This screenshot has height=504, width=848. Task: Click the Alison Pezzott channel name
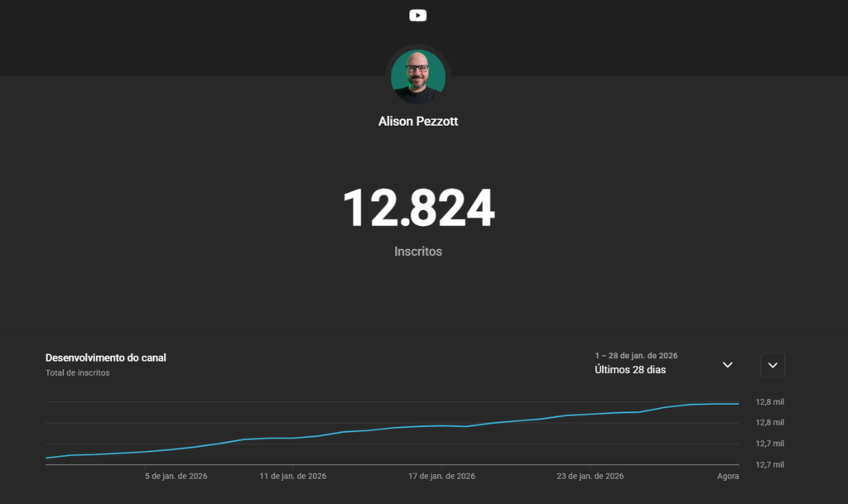(x=418, y=121)
